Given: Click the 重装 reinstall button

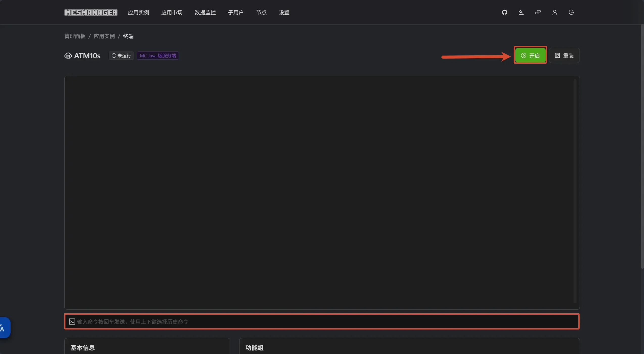Looking at the screenshot, I should click(x=564, y=55).
